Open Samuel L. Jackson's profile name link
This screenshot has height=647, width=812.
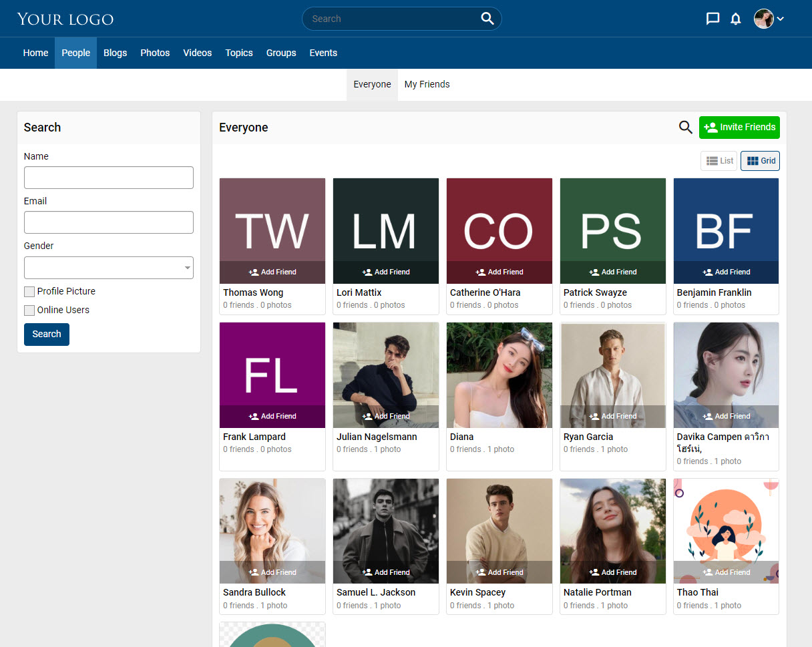coord(376,592)
